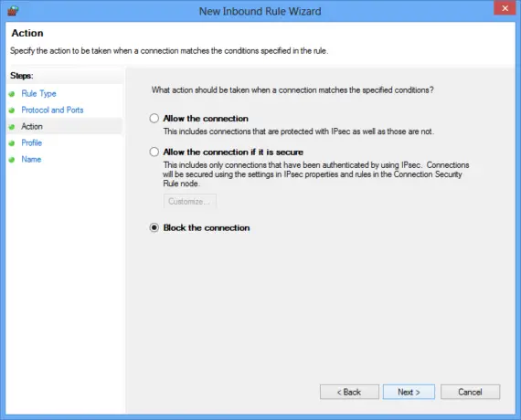The height and width of the screenshot is (420, 521).
Task: Go back with the < Back button
Action: 349,392
